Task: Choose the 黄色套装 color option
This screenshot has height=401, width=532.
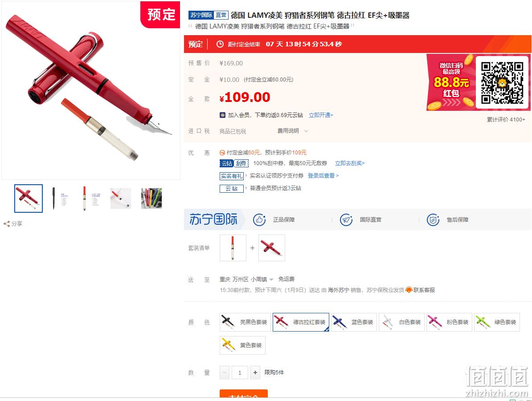Action: [242, 345]
